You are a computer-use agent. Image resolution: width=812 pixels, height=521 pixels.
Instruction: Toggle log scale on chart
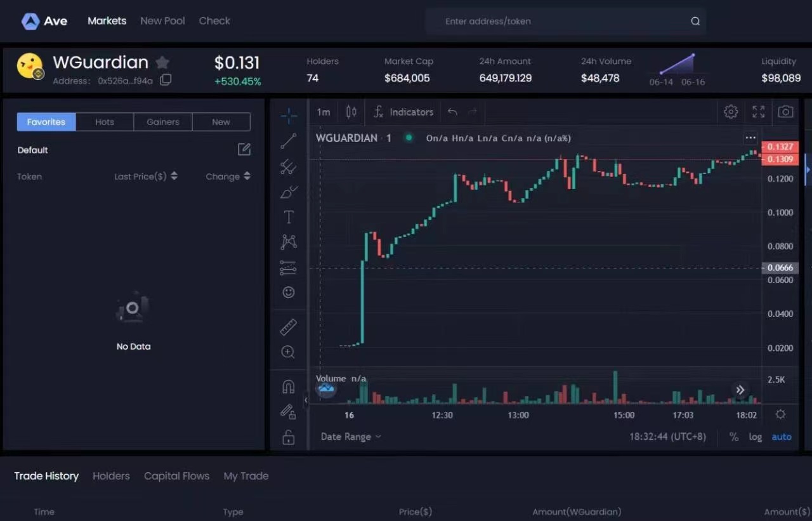[x=755, y=437]
